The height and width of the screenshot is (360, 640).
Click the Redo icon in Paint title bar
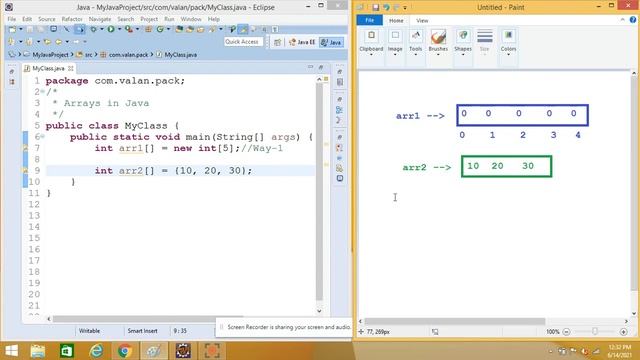396,7
